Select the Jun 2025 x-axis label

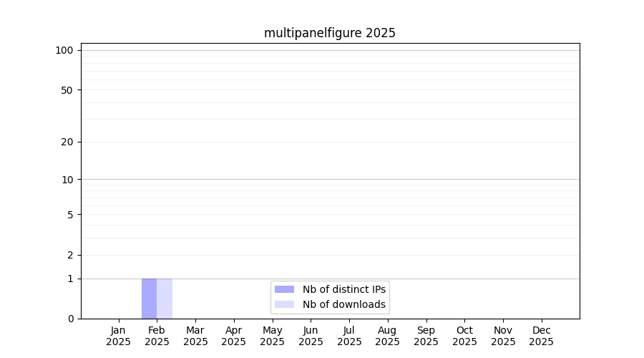[x=311, y=336]
